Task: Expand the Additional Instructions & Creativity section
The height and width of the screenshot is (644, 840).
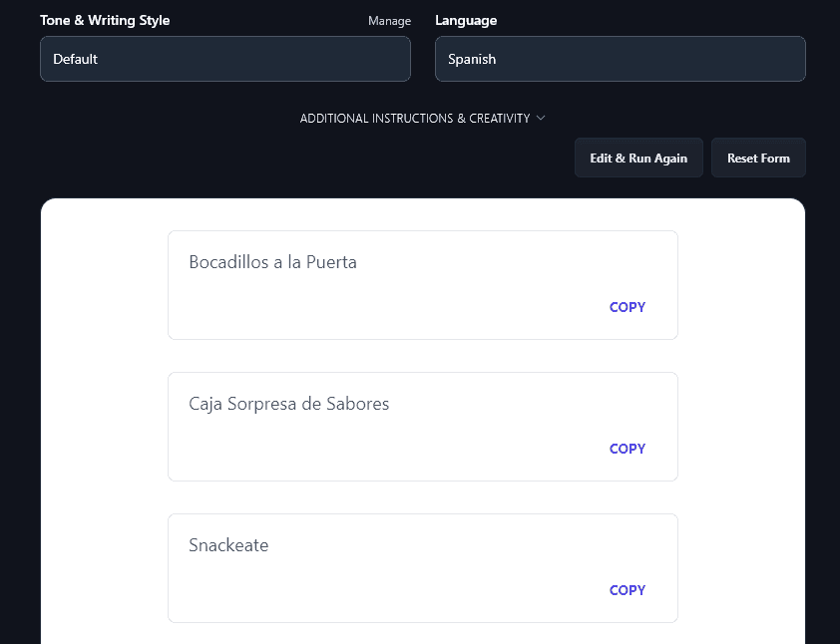Action: point(423,118)
